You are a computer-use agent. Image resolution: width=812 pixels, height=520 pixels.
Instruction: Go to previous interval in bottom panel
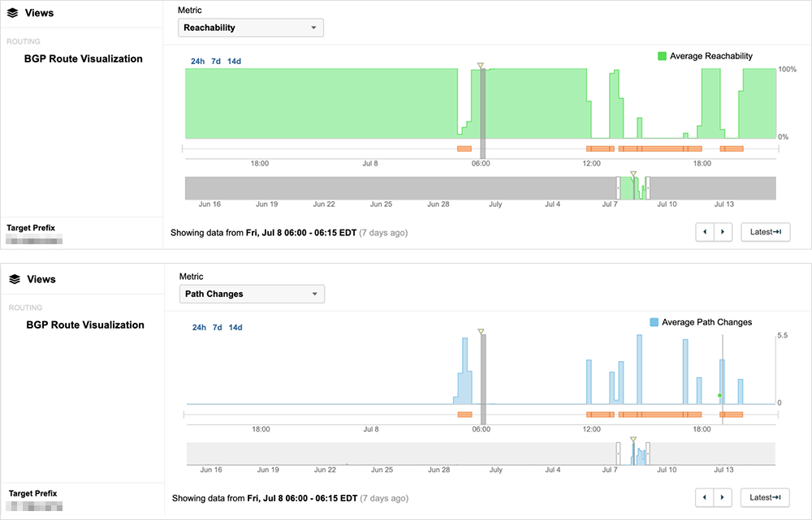tap(705, 497)
